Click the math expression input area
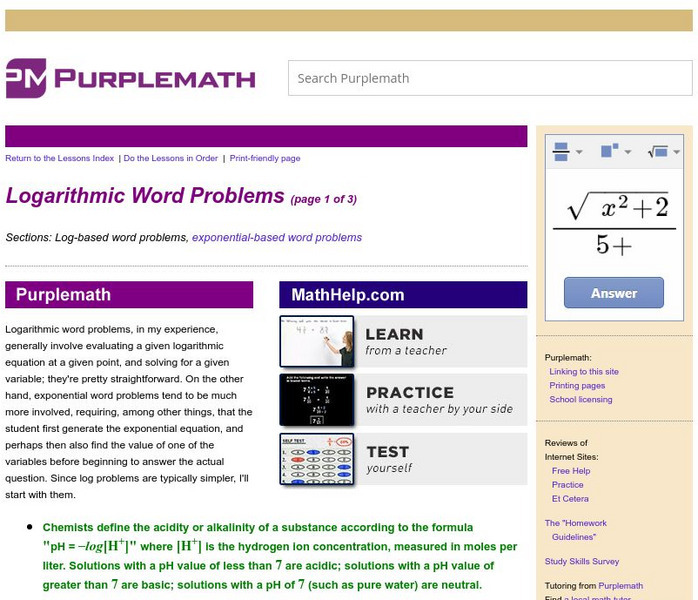The image size is (698, 600). click(614, 225)
